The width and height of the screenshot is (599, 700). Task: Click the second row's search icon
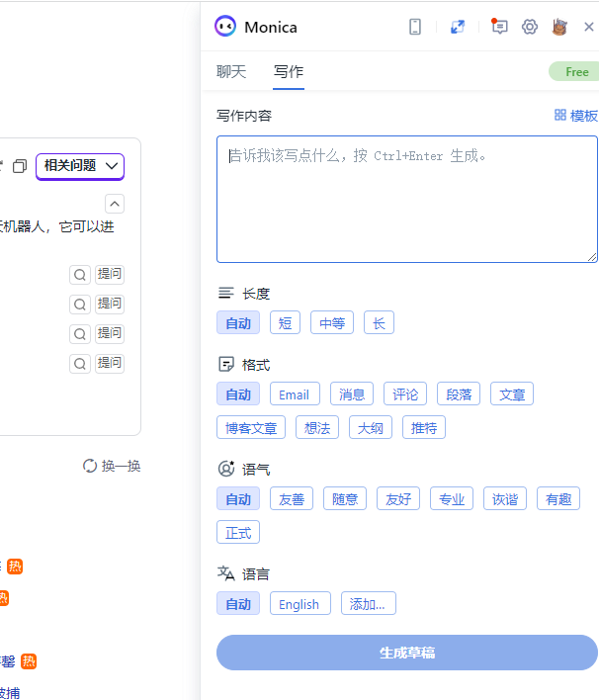(80, 304)
